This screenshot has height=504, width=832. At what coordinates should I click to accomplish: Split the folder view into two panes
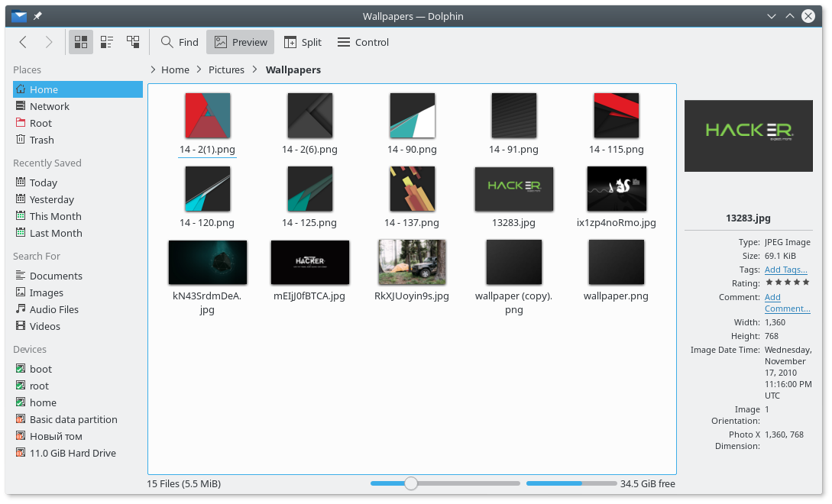[303, 42]
